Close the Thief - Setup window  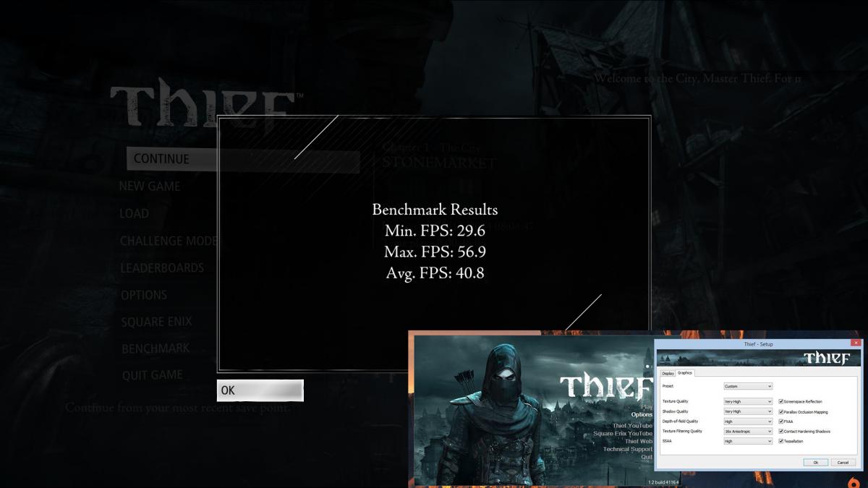[x=856, y=343]
